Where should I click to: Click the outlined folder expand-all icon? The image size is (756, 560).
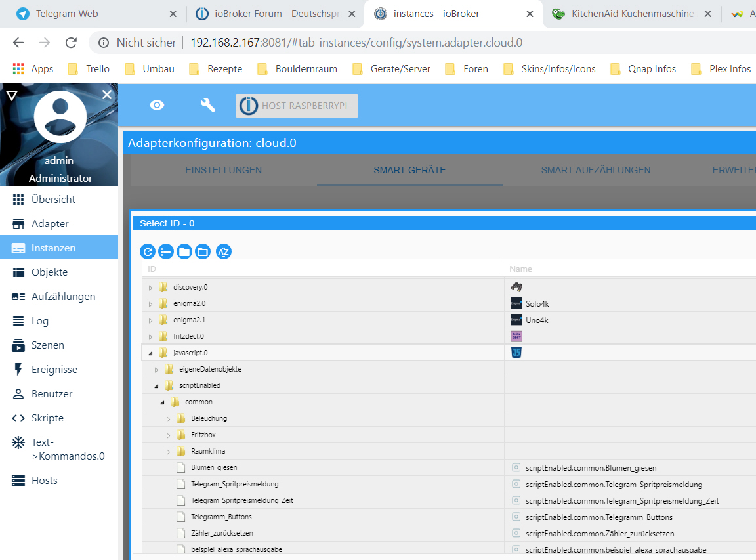tap(203, 251)
